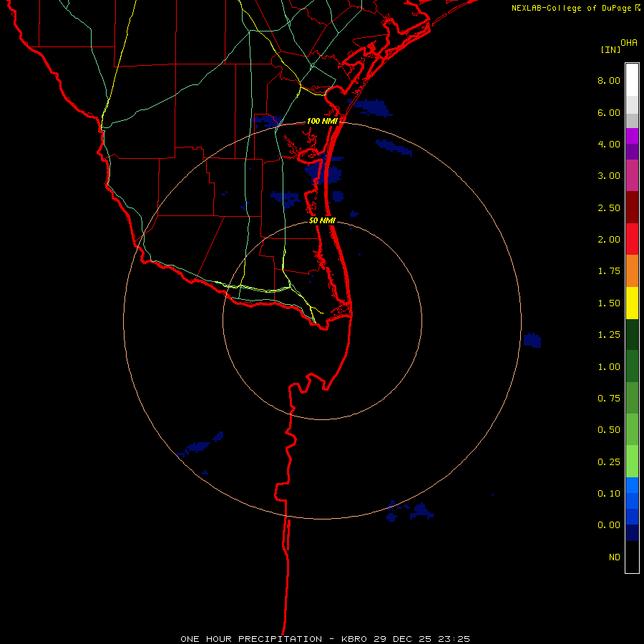644x644 pixels.
Task: Select the 1.75 legend value
Action: (609, 271)
